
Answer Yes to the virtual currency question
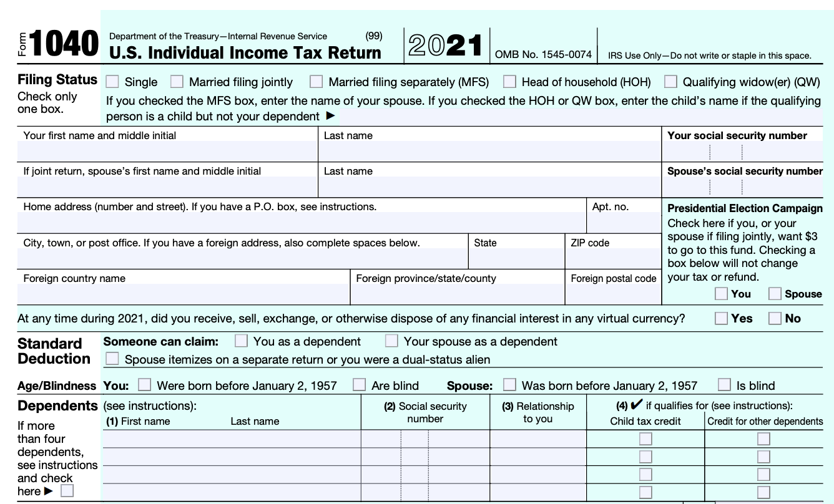click(720, 318)
